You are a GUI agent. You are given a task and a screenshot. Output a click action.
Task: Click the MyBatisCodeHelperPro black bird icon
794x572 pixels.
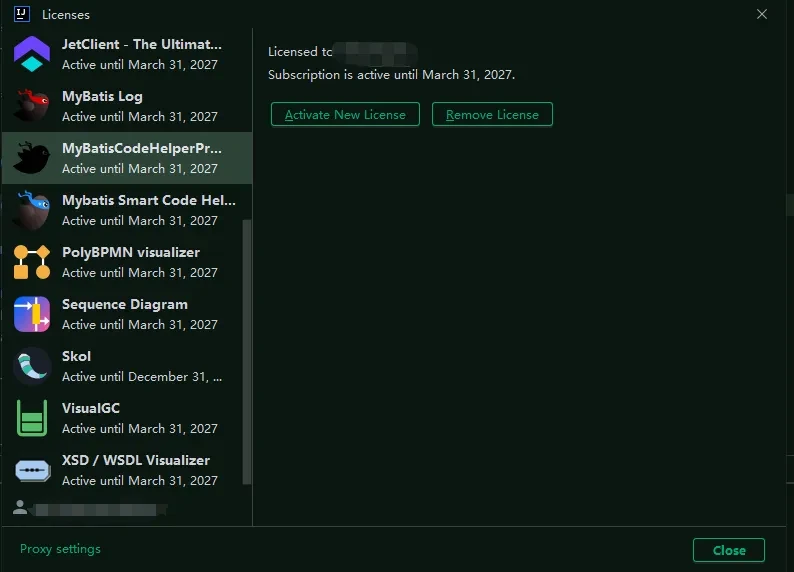(x=31, y=158)
